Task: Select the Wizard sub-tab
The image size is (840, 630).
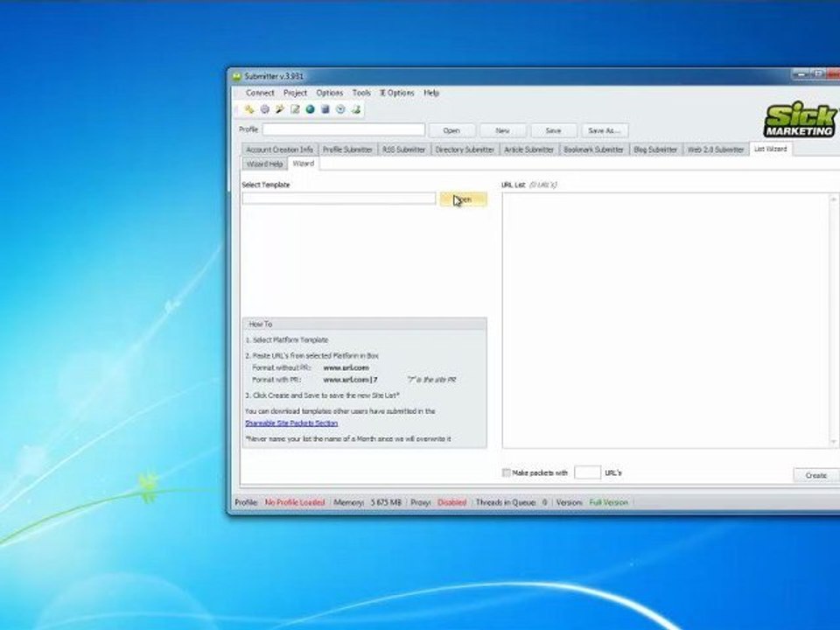Action: (x=304, y=164)
